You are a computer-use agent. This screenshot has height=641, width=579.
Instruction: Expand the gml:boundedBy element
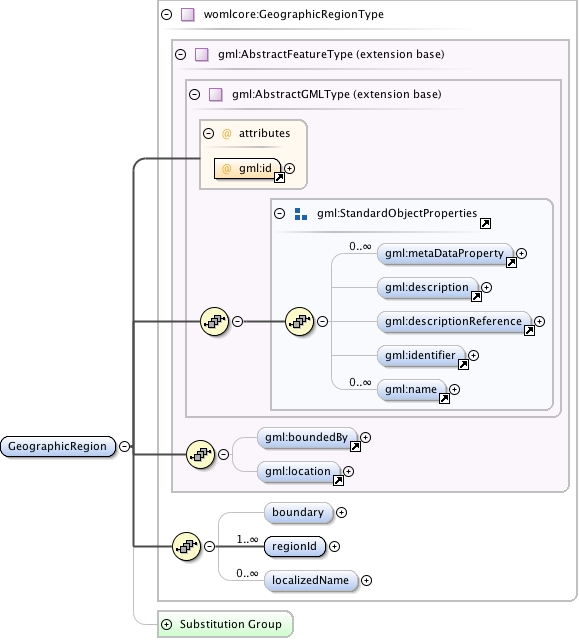(366, 438)
